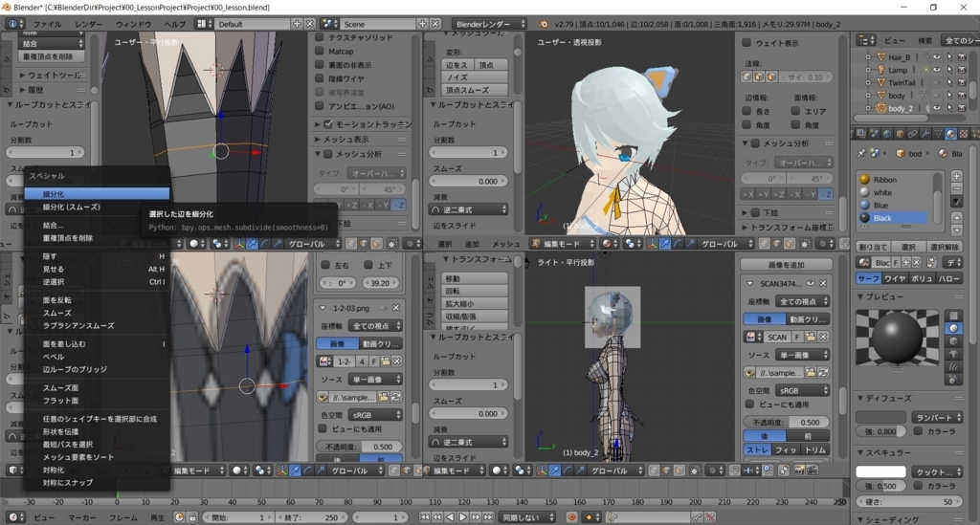980x525 pixels.
Task: Switch to the ワイヤ material type tab
Action: coord(895,278)
